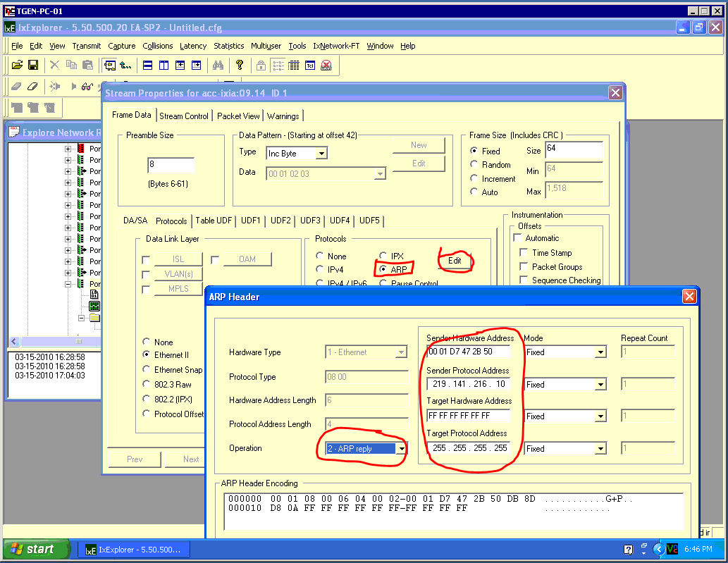Viewport: 728px width, 563px height.
Task: Open the Operation ARP reply dropdown
Action: coord(402,448)
